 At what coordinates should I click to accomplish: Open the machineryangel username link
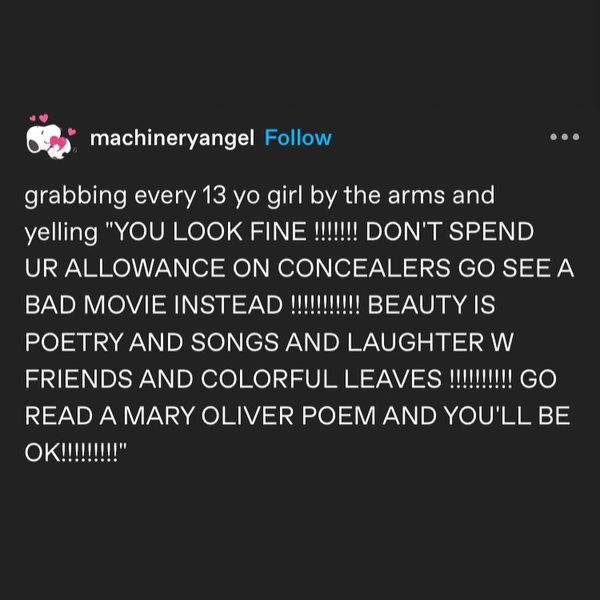pyautogui.click(x=172, y=138)
